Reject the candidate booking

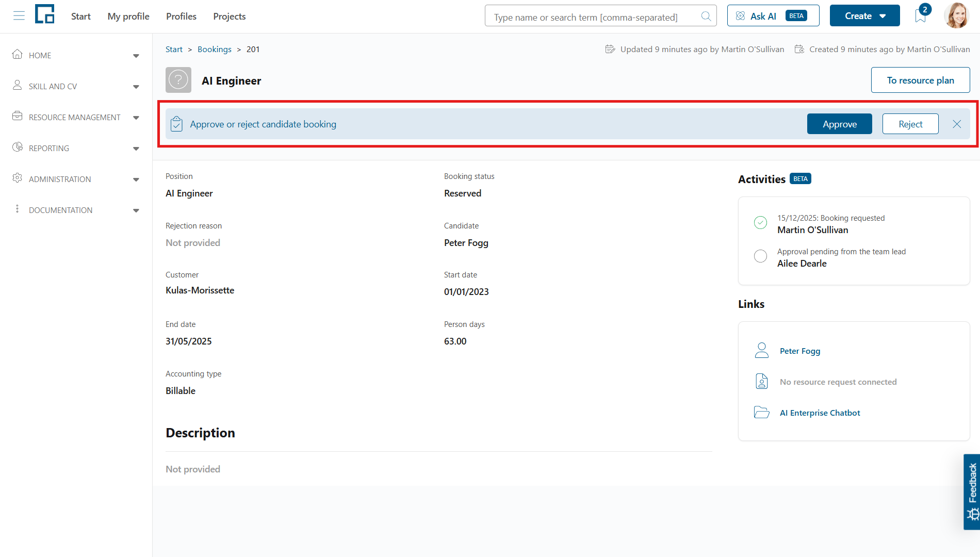click(x=910, y=124)
